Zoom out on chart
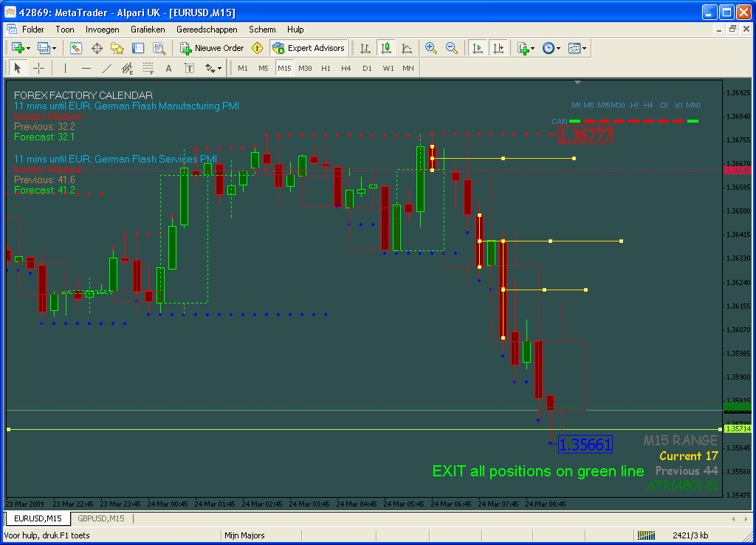The image size is (756, 545). point(451,48)
